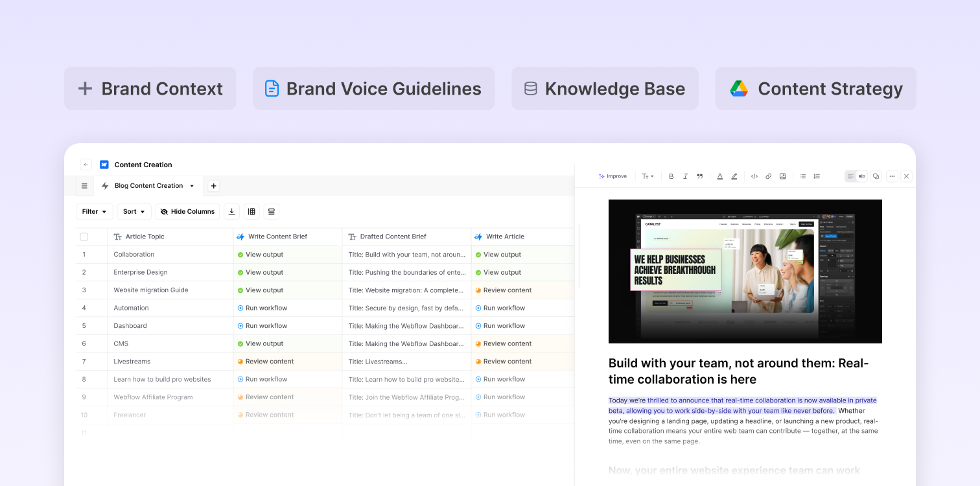Click Brand Voice Guidelines chip
980x486 pixels.
(374, 89)
